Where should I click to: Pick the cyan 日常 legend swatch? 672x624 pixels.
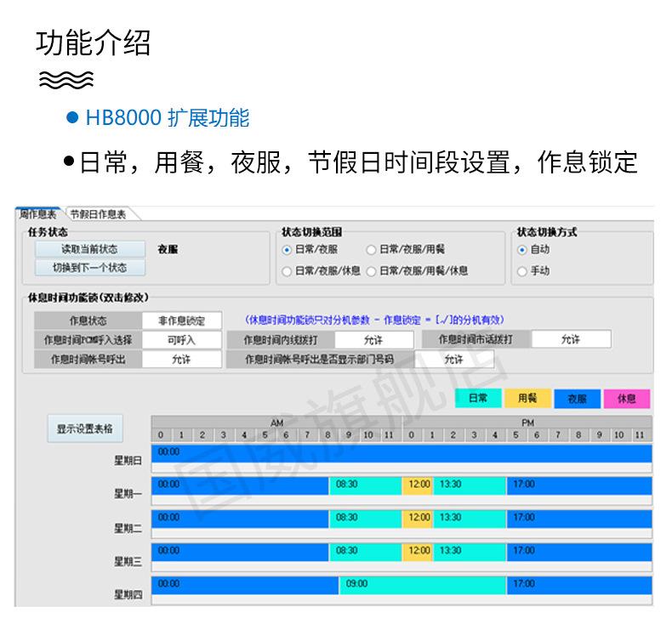pos(478,399)
